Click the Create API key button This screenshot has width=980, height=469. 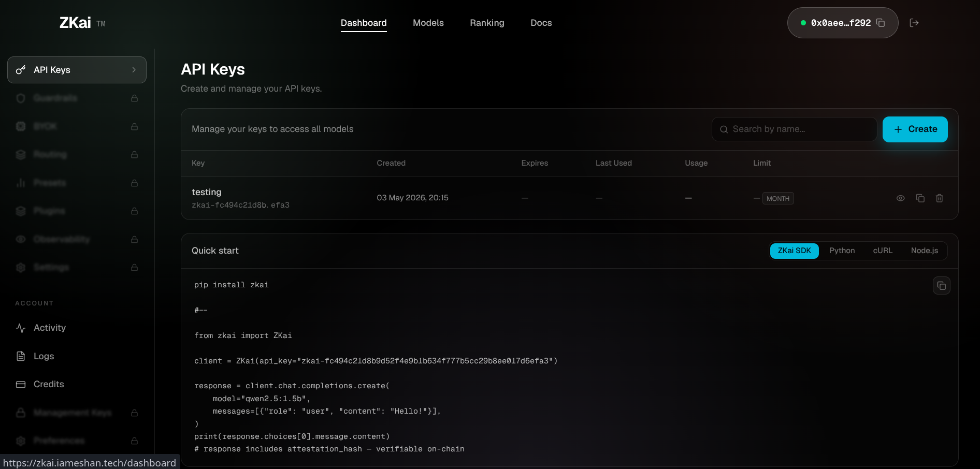coord(915,129)
